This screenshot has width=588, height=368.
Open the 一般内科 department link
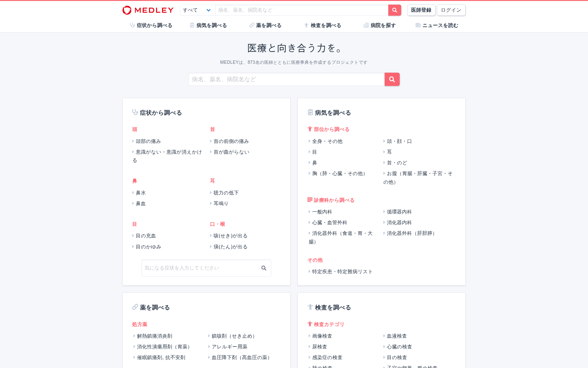tap(322, 212)
